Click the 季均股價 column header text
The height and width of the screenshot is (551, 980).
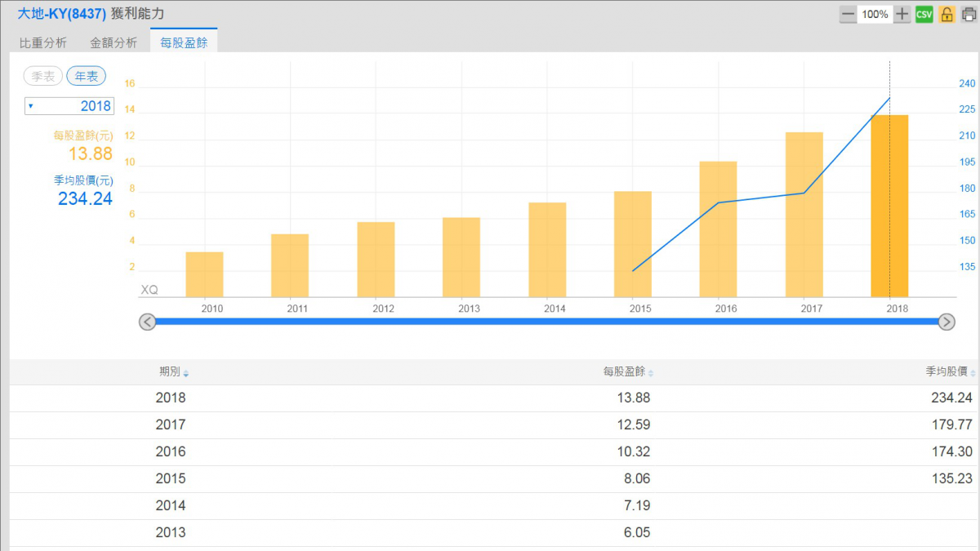[947, 372]
